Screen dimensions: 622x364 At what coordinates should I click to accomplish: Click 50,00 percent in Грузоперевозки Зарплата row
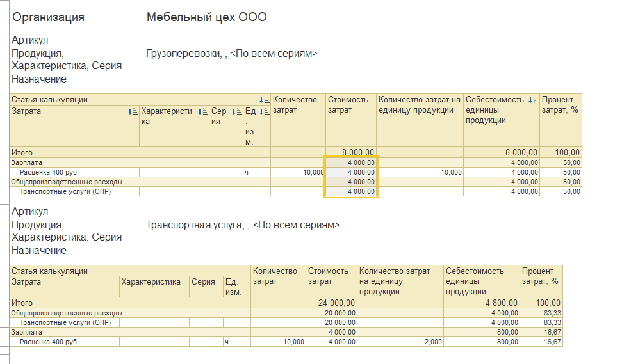click(571, 162)
